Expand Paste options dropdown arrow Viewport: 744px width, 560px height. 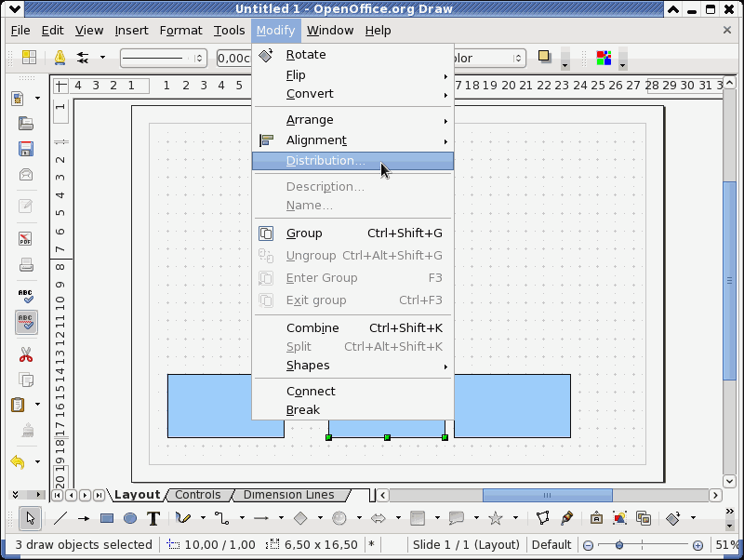coord(38,405)
